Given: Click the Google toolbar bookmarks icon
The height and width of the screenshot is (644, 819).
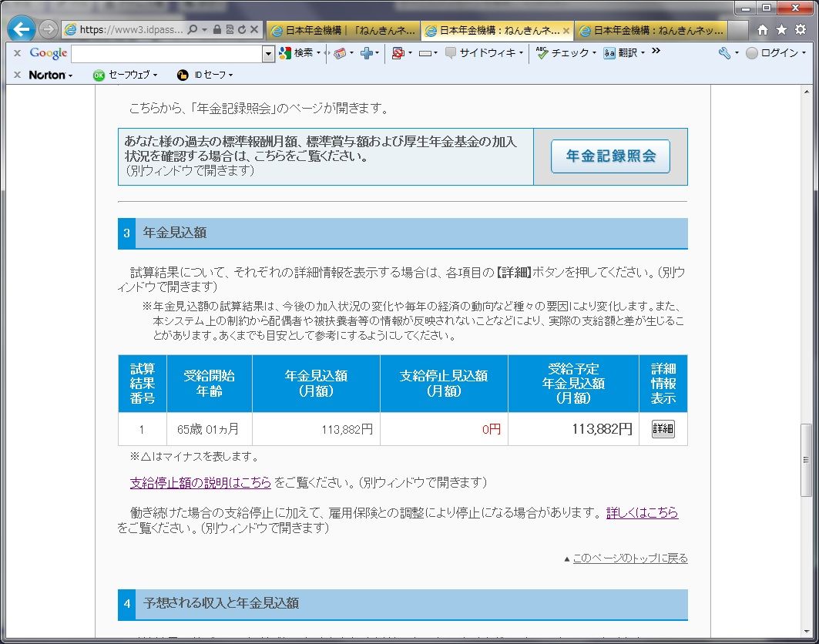Looking at the screenshot, I should pos(340,52).
